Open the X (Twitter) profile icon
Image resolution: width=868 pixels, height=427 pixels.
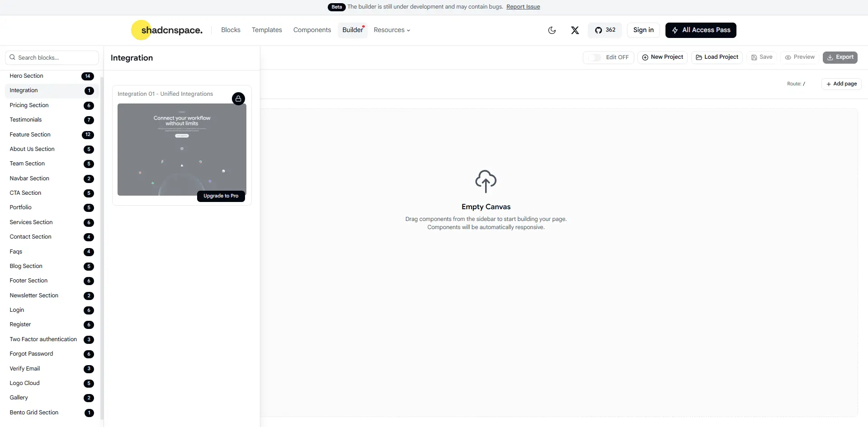[x=575, y=30]
